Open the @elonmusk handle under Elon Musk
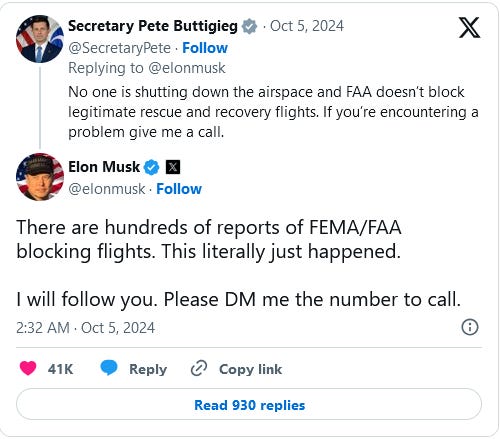 coord(107,189)
